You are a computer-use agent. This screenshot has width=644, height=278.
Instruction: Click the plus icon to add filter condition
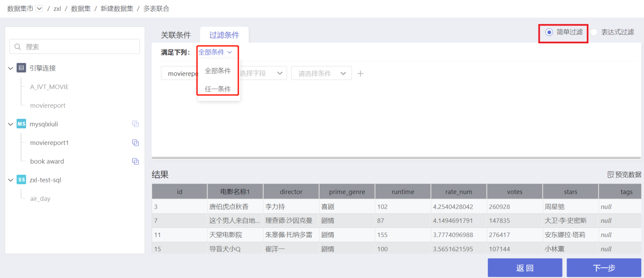[x=360, y=73]
